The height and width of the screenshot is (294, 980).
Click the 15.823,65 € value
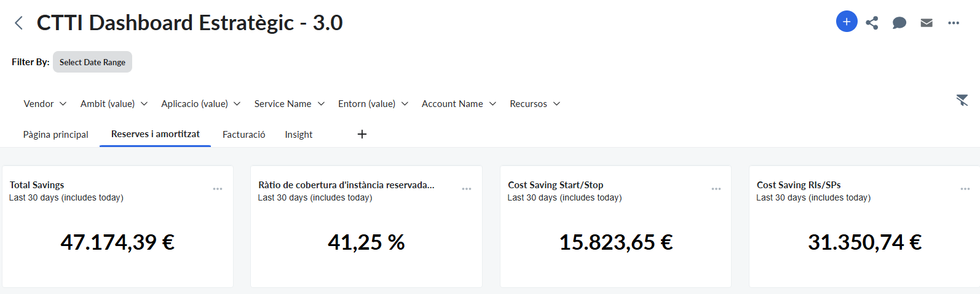tap(616, 242)
